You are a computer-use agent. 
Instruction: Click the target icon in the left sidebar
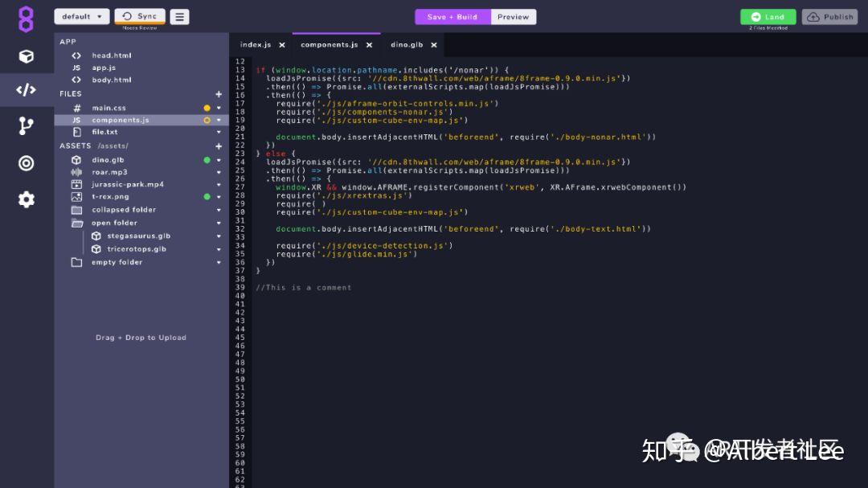(27, 162)
